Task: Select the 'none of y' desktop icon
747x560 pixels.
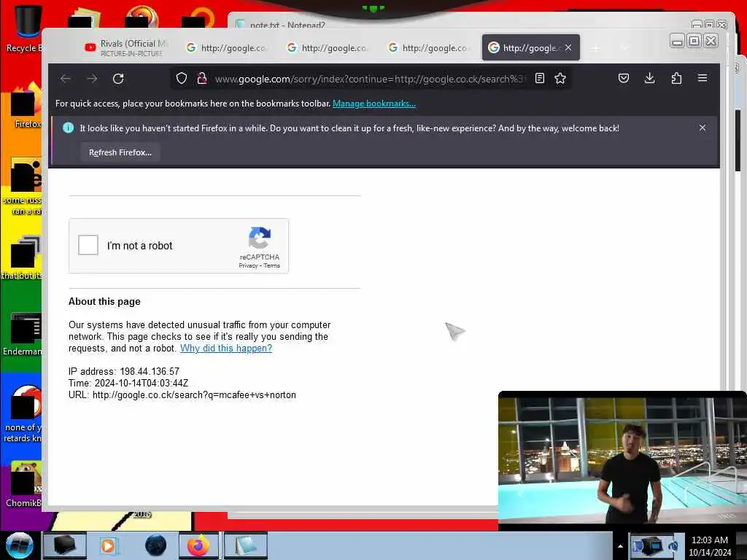Action: pyautogui.click(x=24, y=414)
